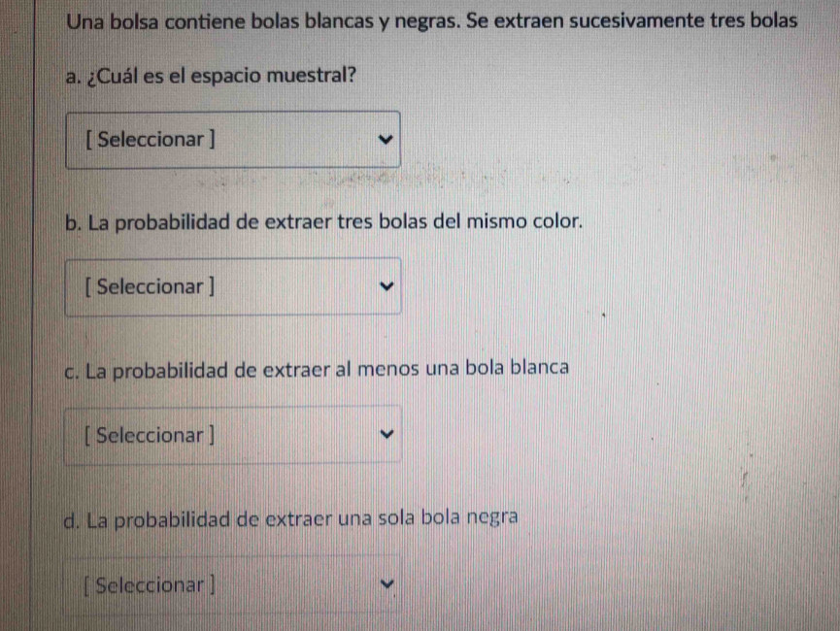
Task: Click the '[ Seleccionar ]' placeholder under question b
Action: pyautogui.click(x=150, y=286)
